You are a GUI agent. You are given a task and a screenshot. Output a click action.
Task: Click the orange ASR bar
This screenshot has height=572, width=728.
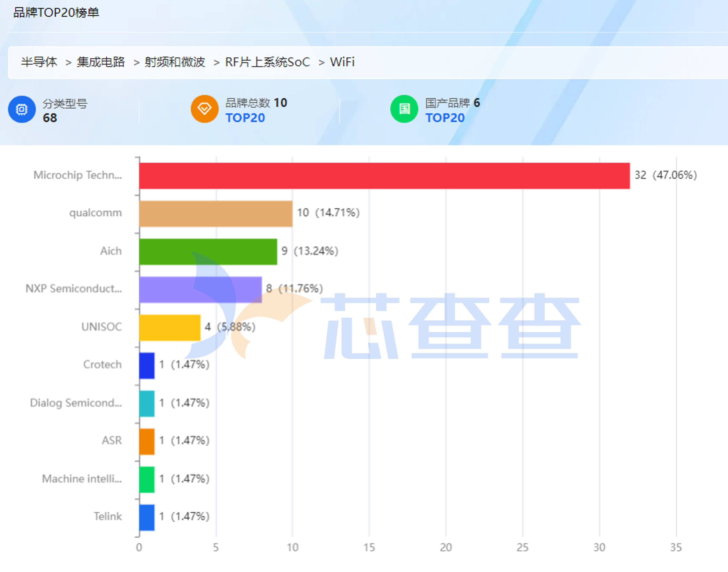(x=147, y=441)
